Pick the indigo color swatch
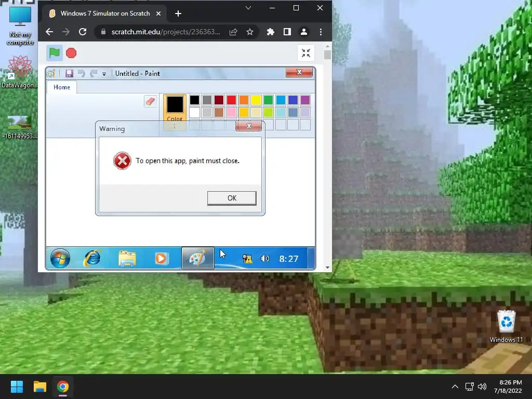Viewport: 532px width, 399px height. [x=293, y=100]
